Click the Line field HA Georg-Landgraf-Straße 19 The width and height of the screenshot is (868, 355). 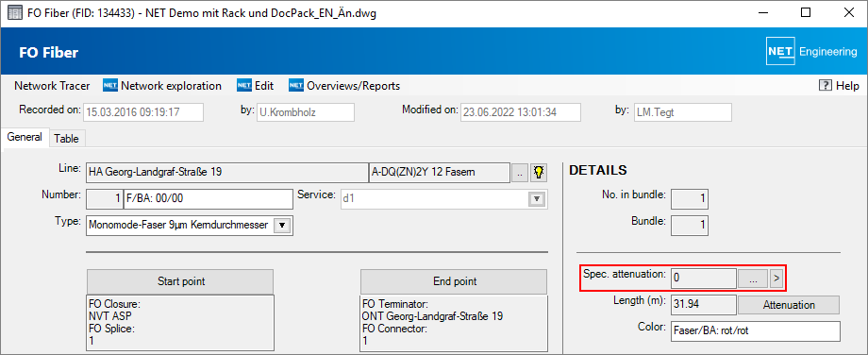[x=227, y=173]
